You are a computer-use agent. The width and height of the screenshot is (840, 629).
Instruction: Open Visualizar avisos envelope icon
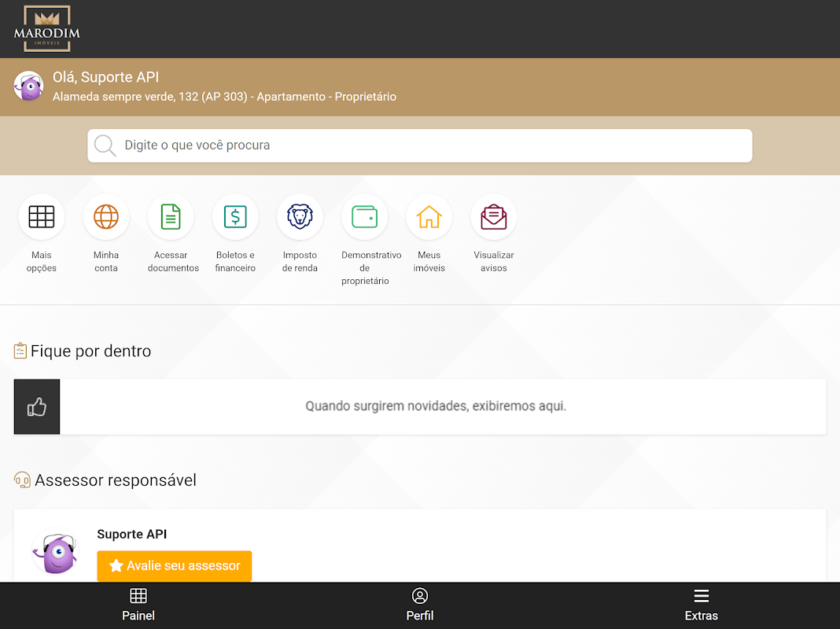(x=493, y=217)
